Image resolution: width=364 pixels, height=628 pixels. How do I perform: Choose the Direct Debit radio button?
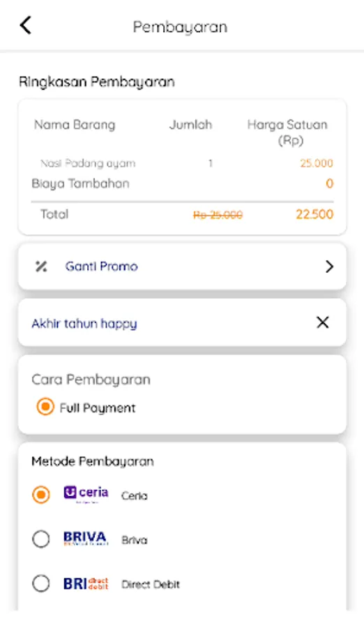[x=41, y=583]
